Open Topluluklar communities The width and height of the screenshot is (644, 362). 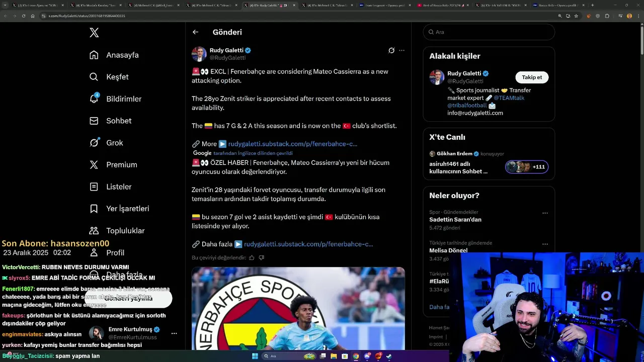117,231
